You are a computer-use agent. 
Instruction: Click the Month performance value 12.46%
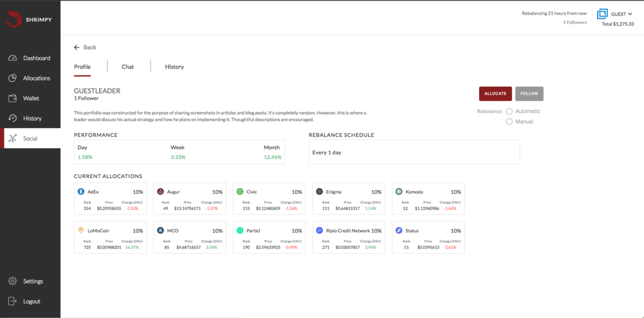coord(272,157)
